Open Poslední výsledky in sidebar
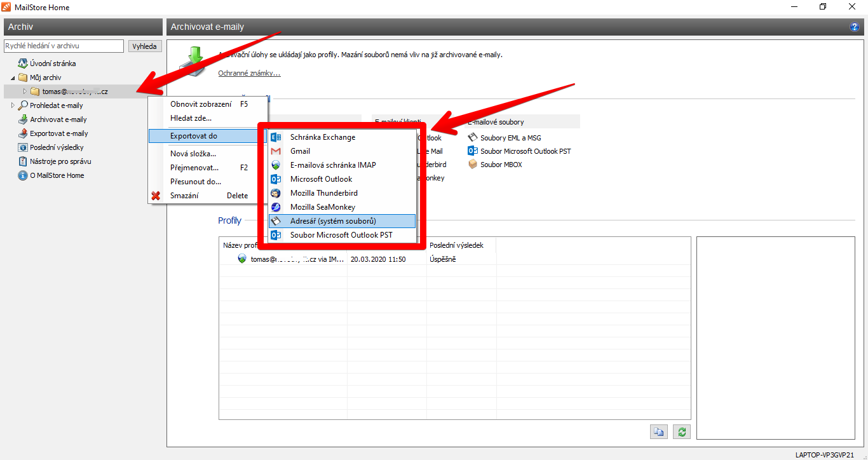868x460 pixels. (57, 147)
